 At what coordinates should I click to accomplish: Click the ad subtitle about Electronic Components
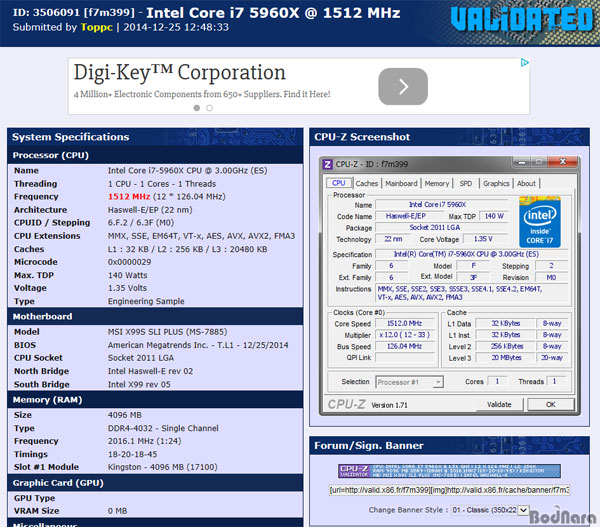point(202,94)
